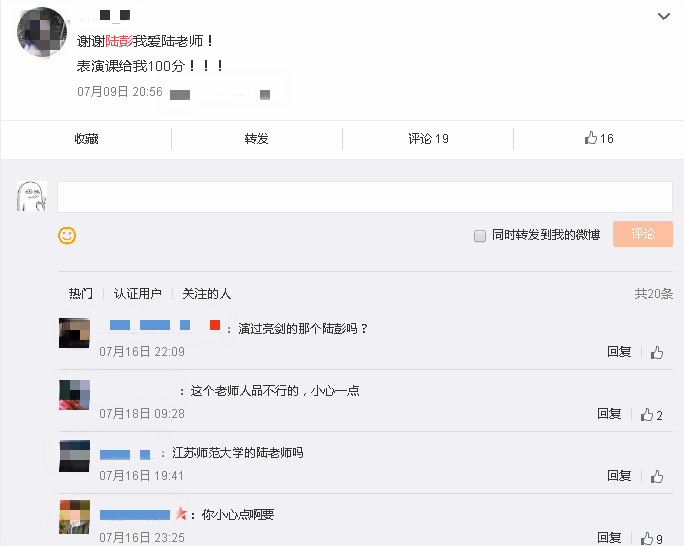Open 评论 19 comments section
This screenshot has height=546, width=684.
tap(428, 139)
